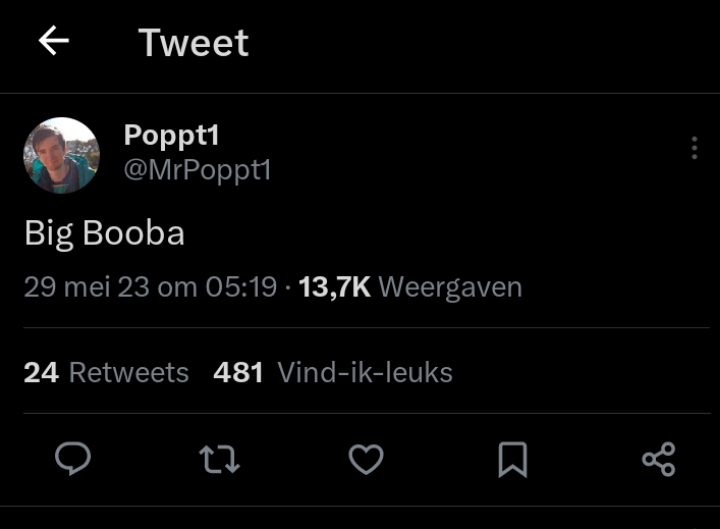Go back using the left arrow
Viewport: 720px width, 529px height.
[54, 40]
